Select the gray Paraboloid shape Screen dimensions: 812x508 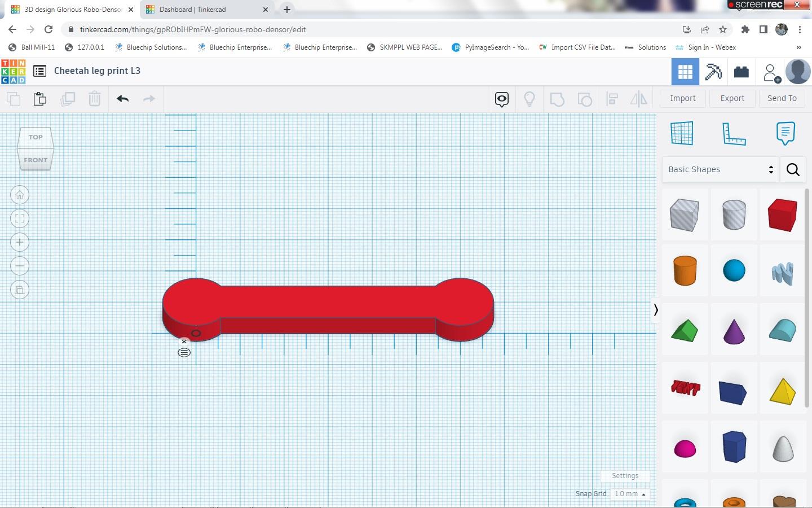[x=783, y=449]
